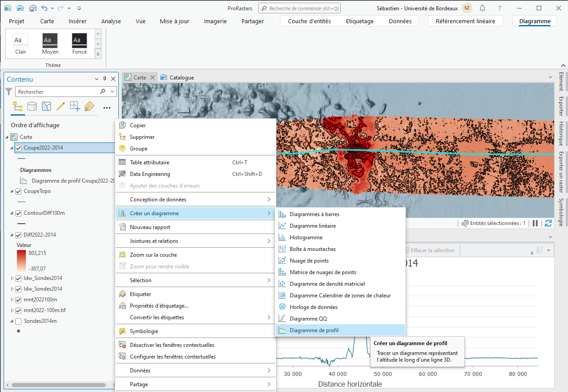Click the Rechercher field in Contenu
The height and width of the screenshot is (392, 568).
click(x=58, y=92)
